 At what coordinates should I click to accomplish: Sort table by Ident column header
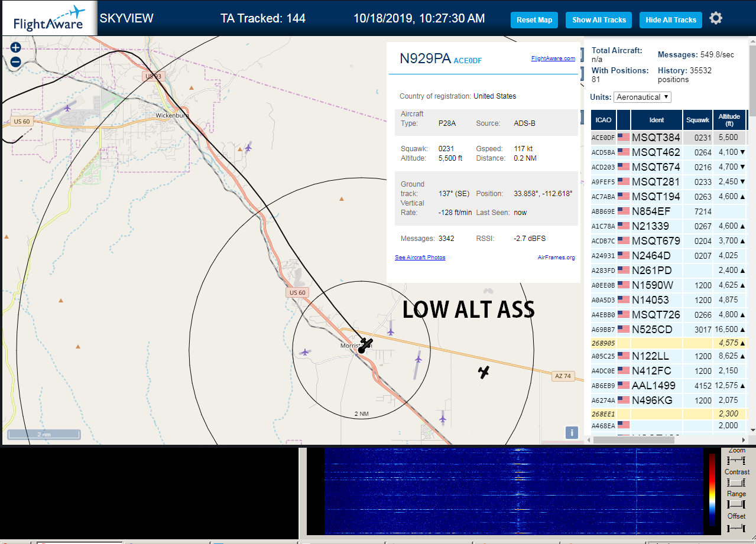[657, 120]
